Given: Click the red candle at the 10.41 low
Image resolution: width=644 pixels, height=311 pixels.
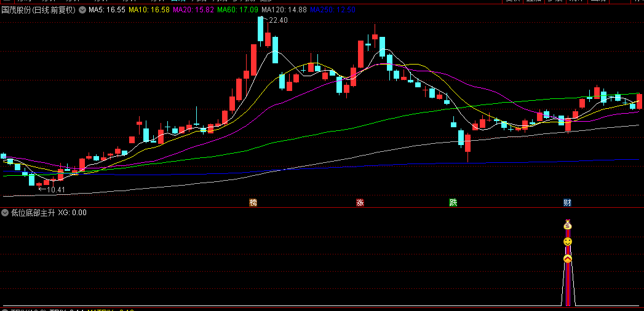Looking at the screenshot, I should click(x=39, y=184).
